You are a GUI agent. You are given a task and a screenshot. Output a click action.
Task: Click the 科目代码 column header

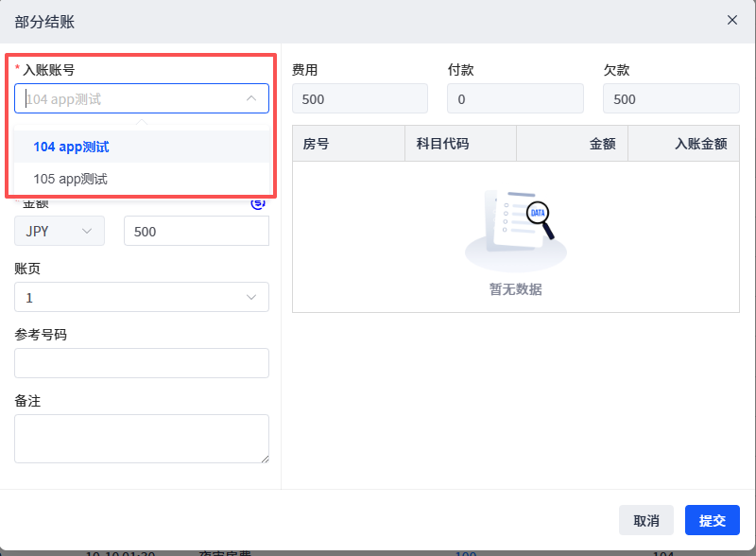pos(442,144)
